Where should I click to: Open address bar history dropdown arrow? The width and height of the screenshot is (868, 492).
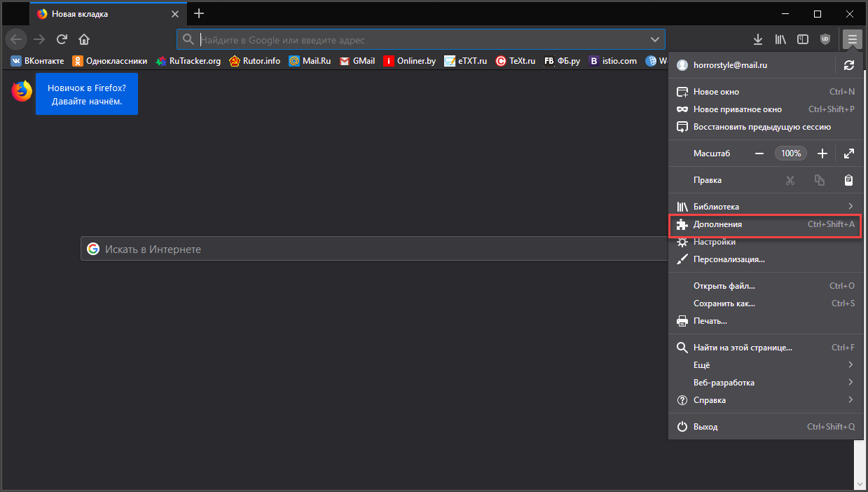(655, 39)
